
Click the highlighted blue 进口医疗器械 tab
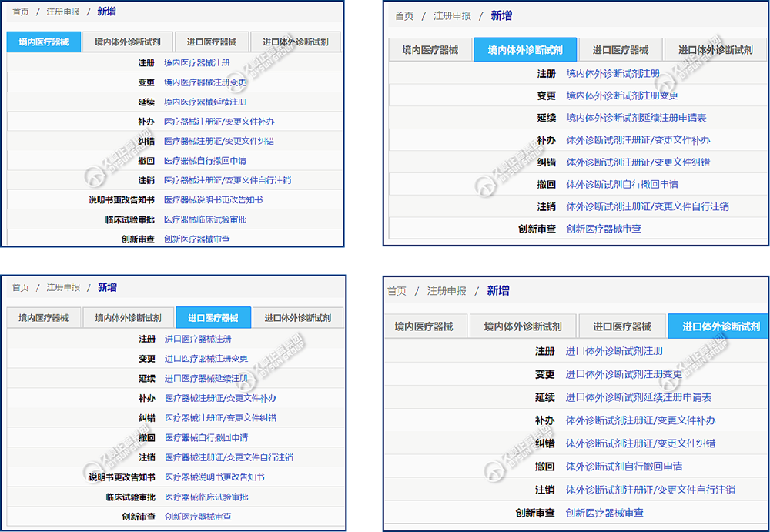(x=213, y=318)
